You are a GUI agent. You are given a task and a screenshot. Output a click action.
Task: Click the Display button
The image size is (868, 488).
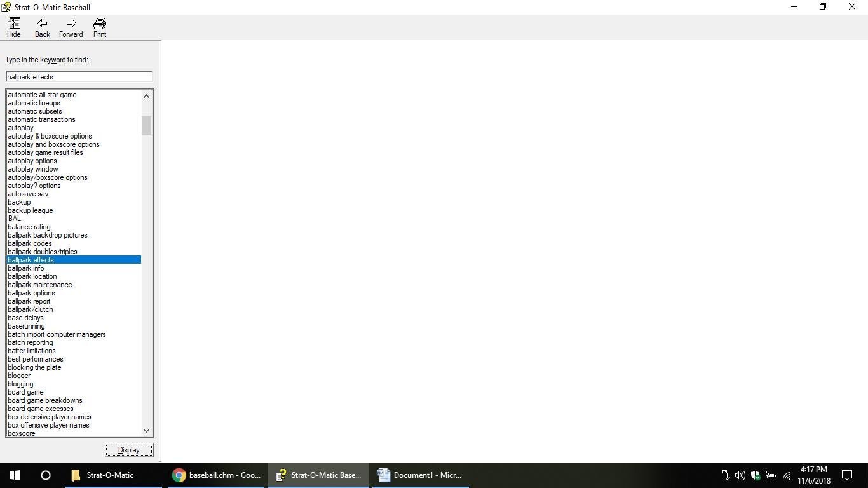coord(129,450)
